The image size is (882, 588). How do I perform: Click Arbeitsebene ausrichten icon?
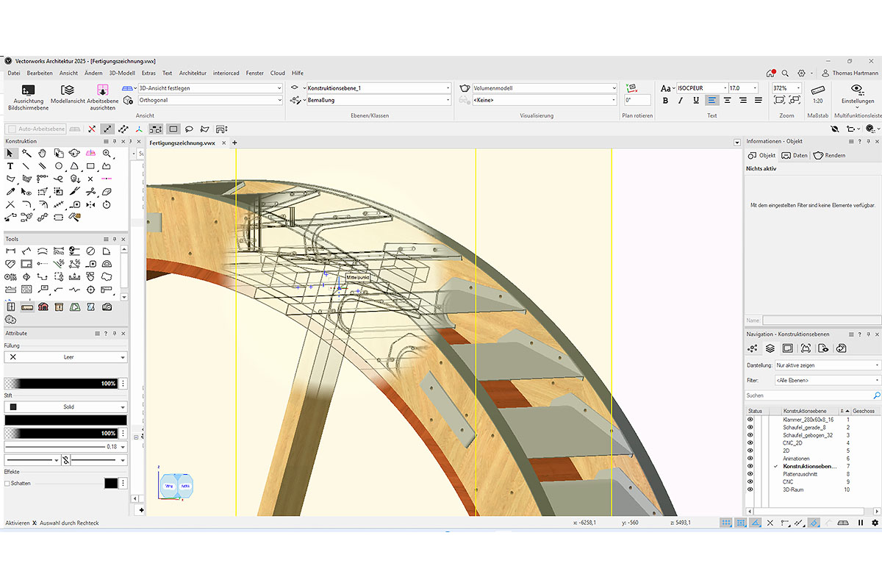click(x=103, y=90)
